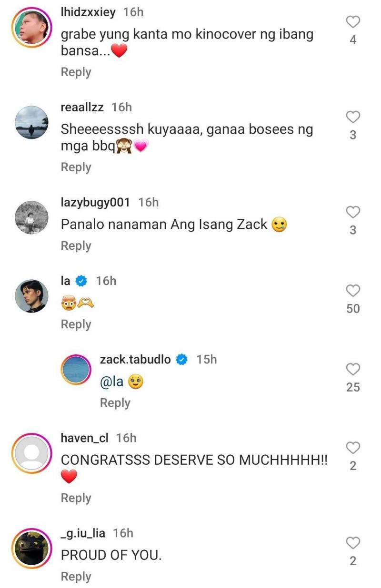Like lazybugy001's comment
This screenshot has width=381, height=588.
click(352, 212)
